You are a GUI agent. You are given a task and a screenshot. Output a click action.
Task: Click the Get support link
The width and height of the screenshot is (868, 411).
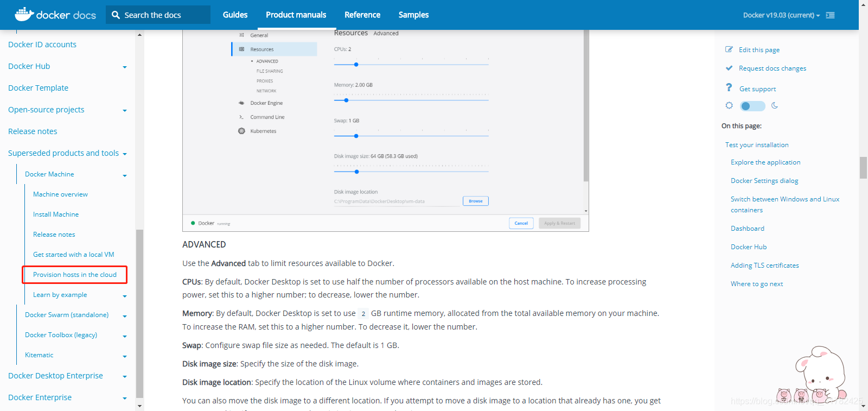tap(757, 89)
